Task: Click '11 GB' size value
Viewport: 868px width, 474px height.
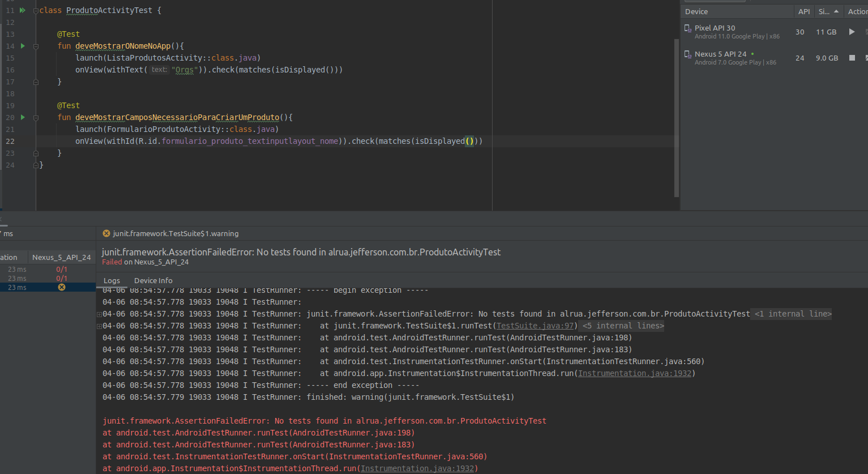Action: tap(826, 32)
